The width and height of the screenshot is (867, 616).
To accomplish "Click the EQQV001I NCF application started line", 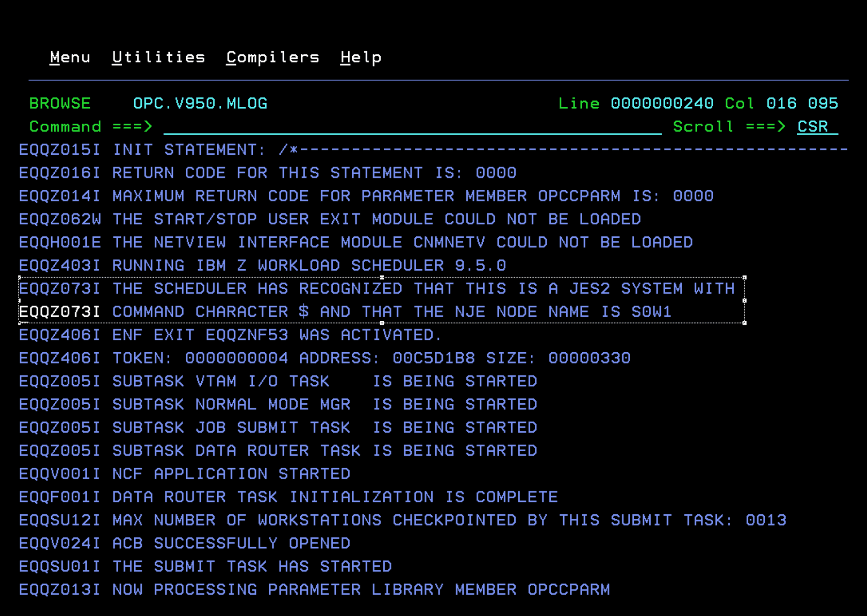I will coord(184,474).
